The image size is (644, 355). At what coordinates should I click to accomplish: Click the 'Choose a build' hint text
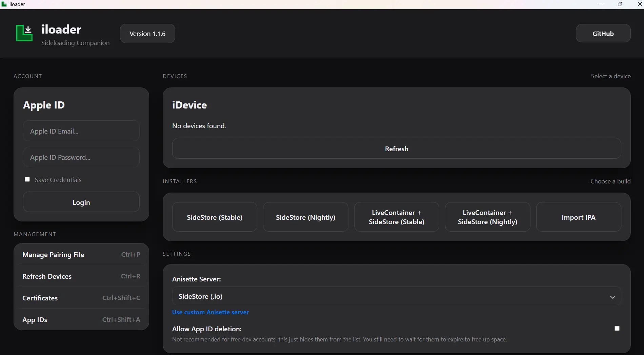tap(610, 181)
